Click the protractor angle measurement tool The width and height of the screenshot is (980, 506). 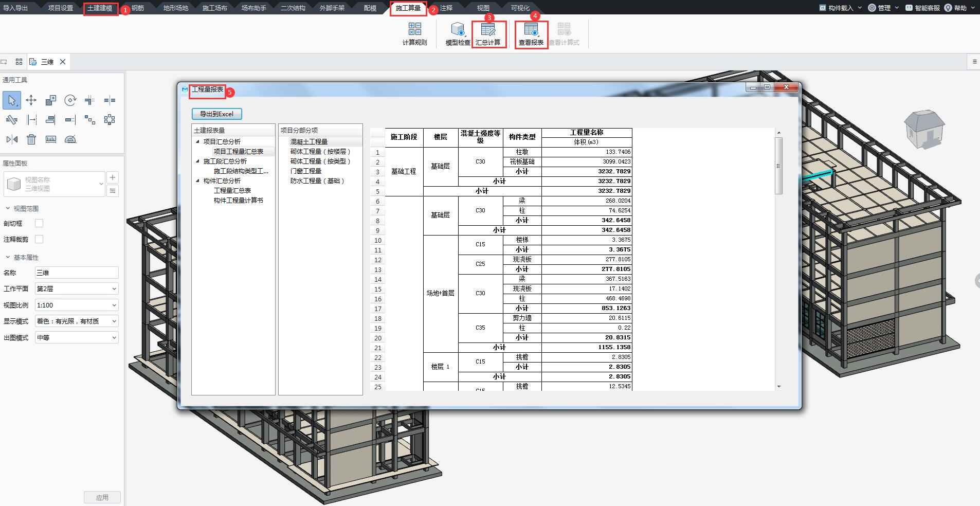[x=70, y=139]
